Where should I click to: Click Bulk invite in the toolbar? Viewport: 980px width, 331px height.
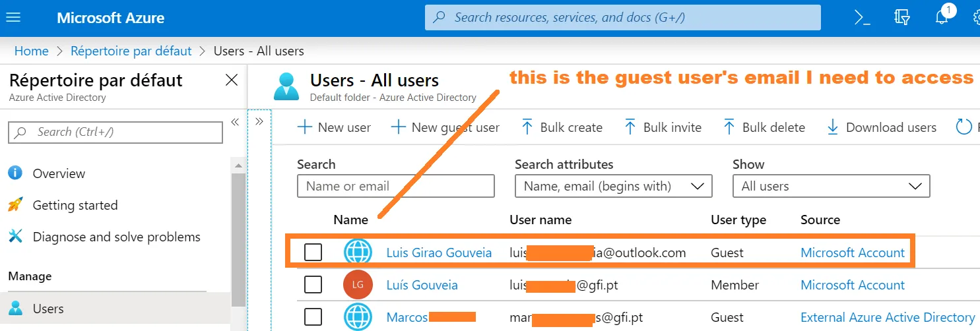click(663, 127)
